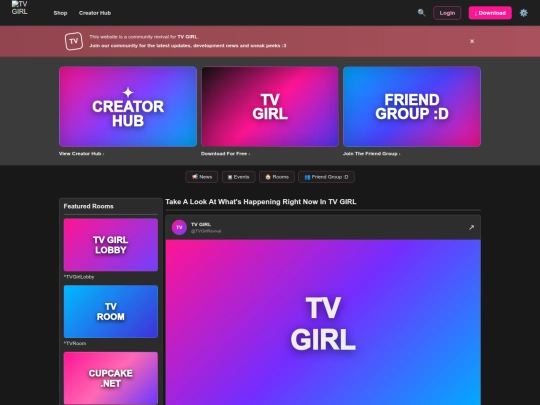This screenshot has height=405, width=540.
Task: Open the large TV GIRL post image
Action: pyautogui.click(x=323, y=322)
